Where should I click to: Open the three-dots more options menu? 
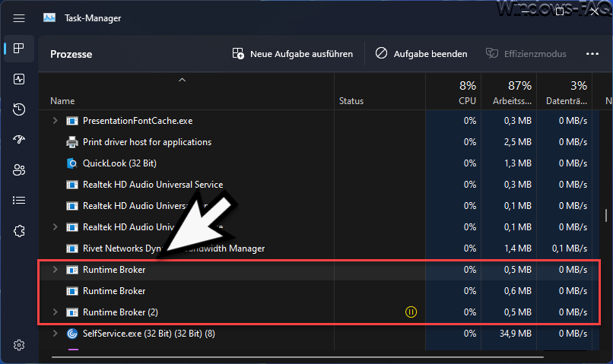pos(592,54)
